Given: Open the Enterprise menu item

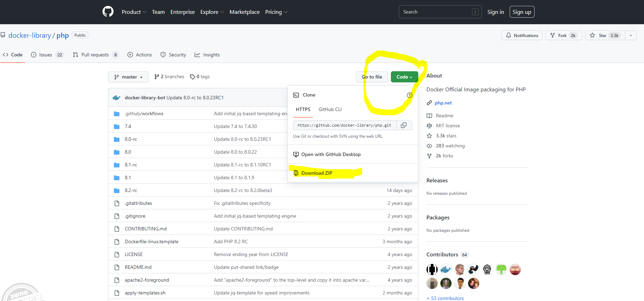Looking at the screenshot, I should tap(182, 12).
